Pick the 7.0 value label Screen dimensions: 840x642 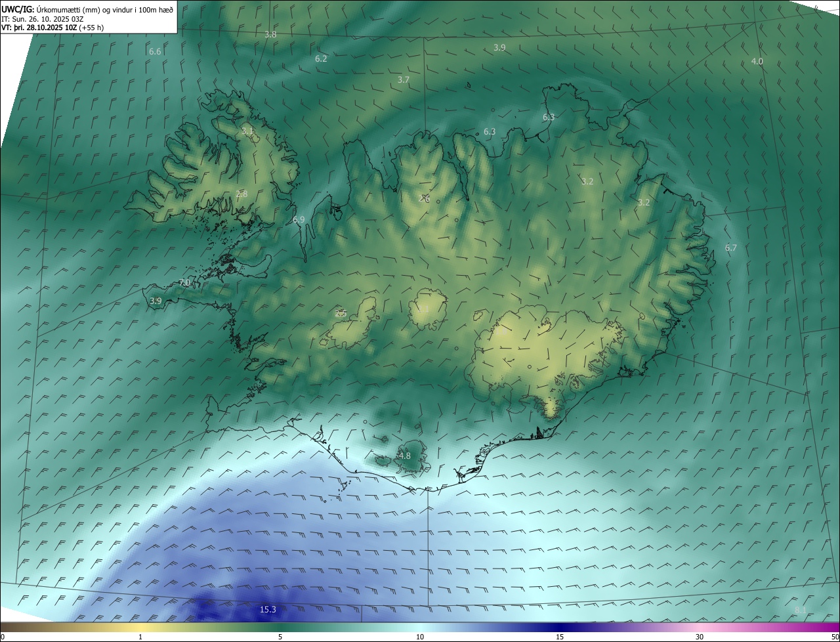tap(184, 283)
